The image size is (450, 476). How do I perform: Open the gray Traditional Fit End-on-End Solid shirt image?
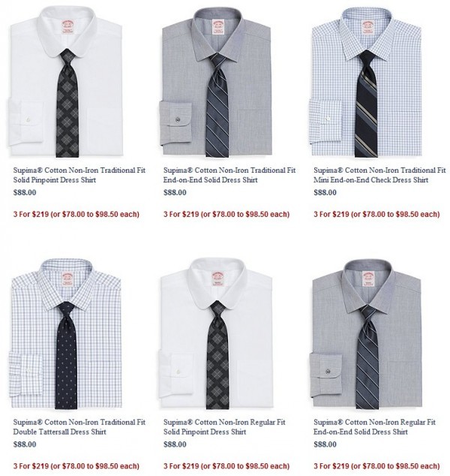(216, 82)
